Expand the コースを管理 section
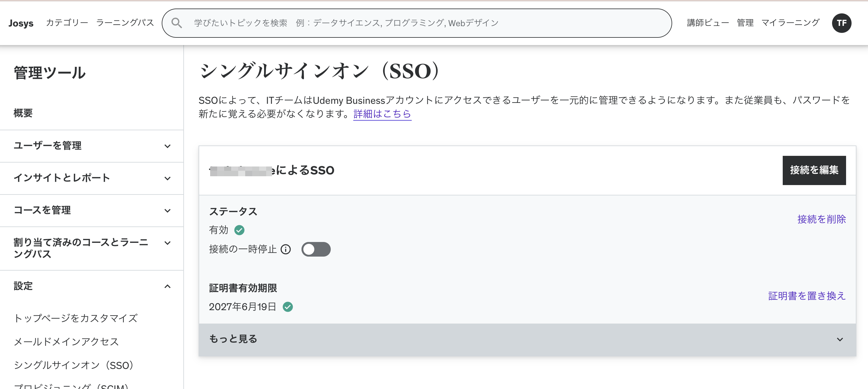The image size is (868, 389). [x=92, y=211]
